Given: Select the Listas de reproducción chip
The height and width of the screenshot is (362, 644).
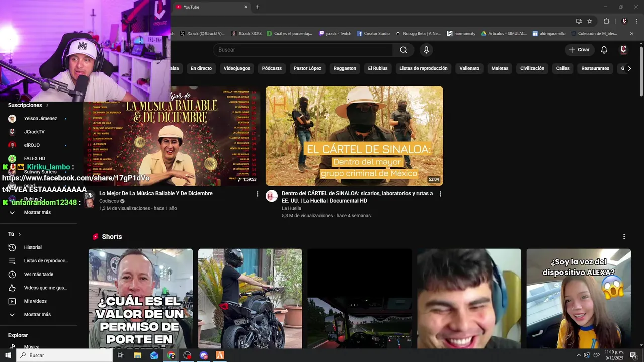Looking at the screenshot, I should pos(424,68).
